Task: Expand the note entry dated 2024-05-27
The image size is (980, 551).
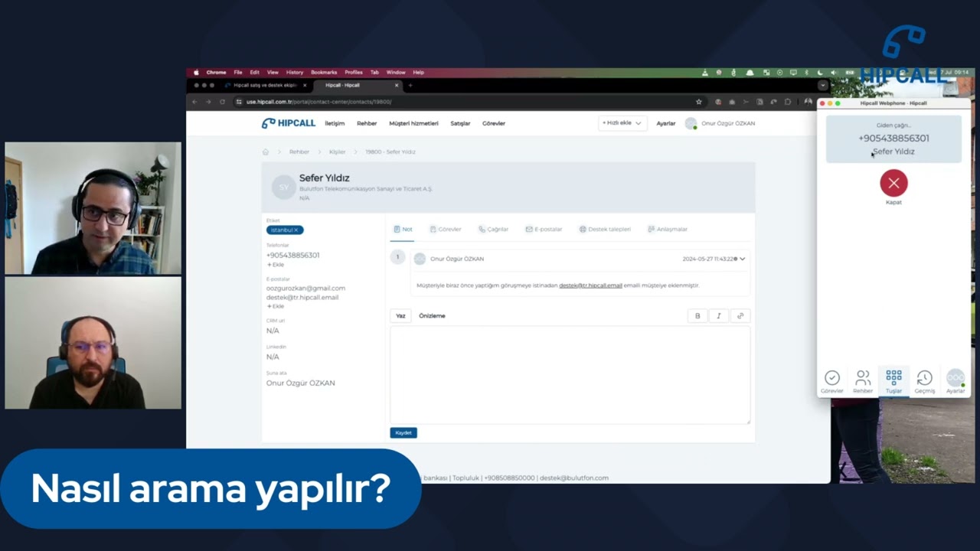Action: [x=742, y=259]
